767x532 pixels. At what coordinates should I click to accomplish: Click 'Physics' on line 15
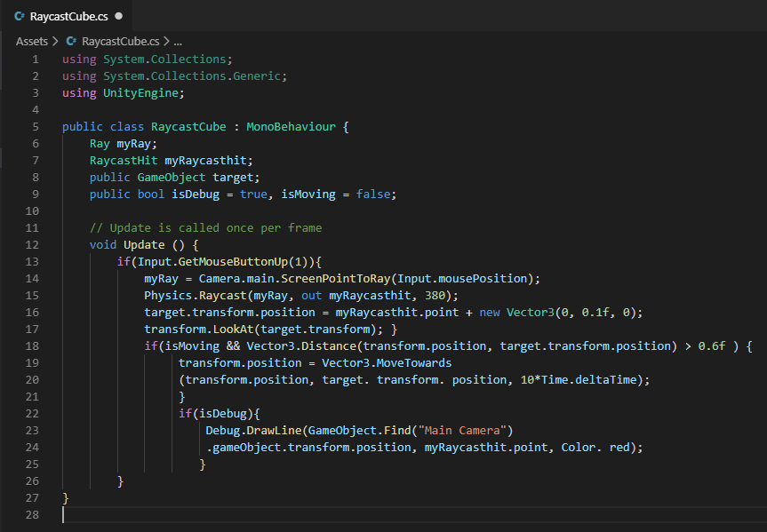coord(168,296)
